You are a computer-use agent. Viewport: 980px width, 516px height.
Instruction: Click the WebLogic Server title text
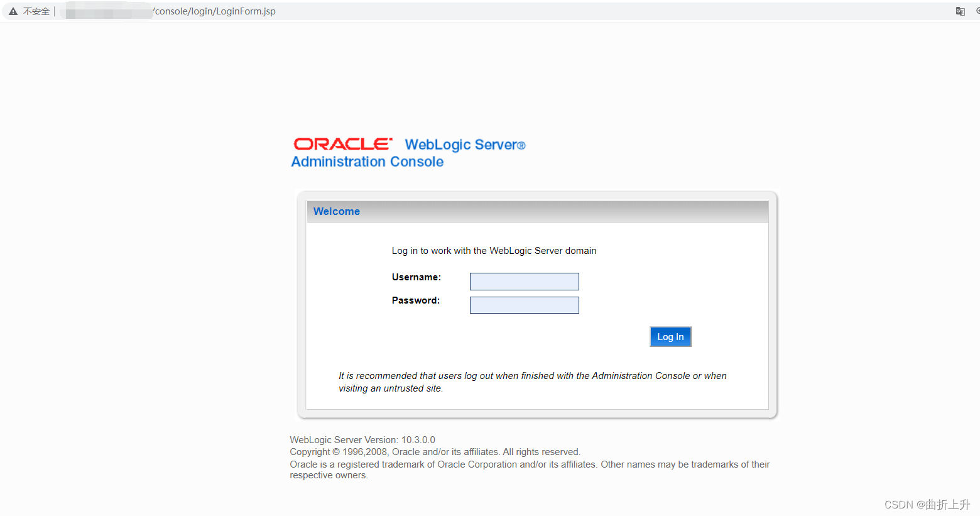point(465,145)
